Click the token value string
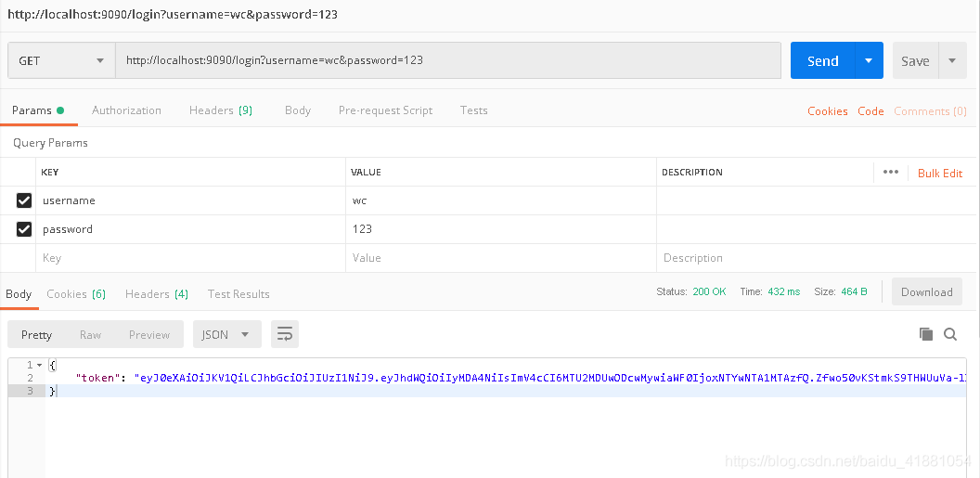Image resolution: width=980 pixels, height=478 pixels. click(550, 378)
